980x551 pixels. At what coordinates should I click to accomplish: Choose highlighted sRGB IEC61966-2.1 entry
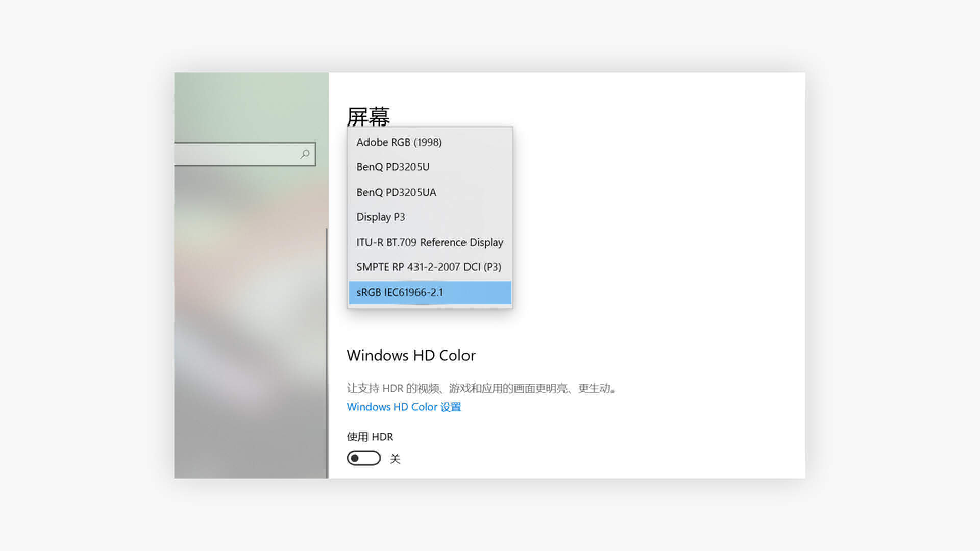tap(430, 292)
